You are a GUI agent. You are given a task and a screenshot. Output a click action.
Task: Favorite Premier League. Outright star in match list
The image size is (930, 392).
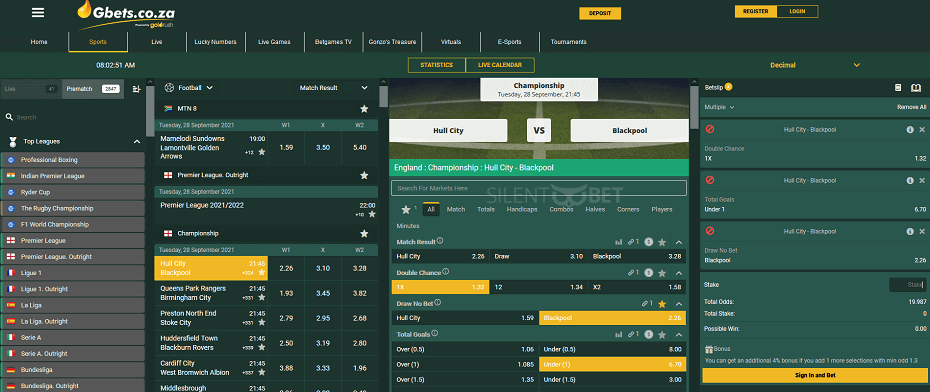(364, 175)
